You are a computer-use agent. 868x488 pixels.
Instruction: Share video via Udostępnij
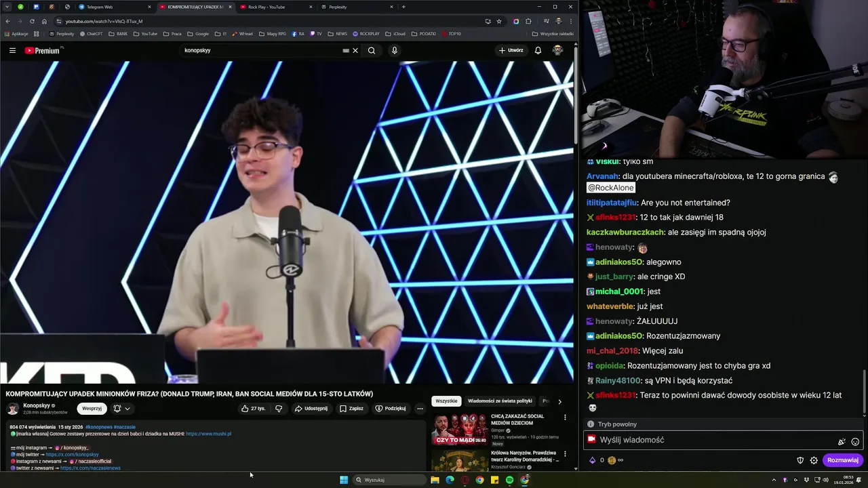(x=311, y=409)
